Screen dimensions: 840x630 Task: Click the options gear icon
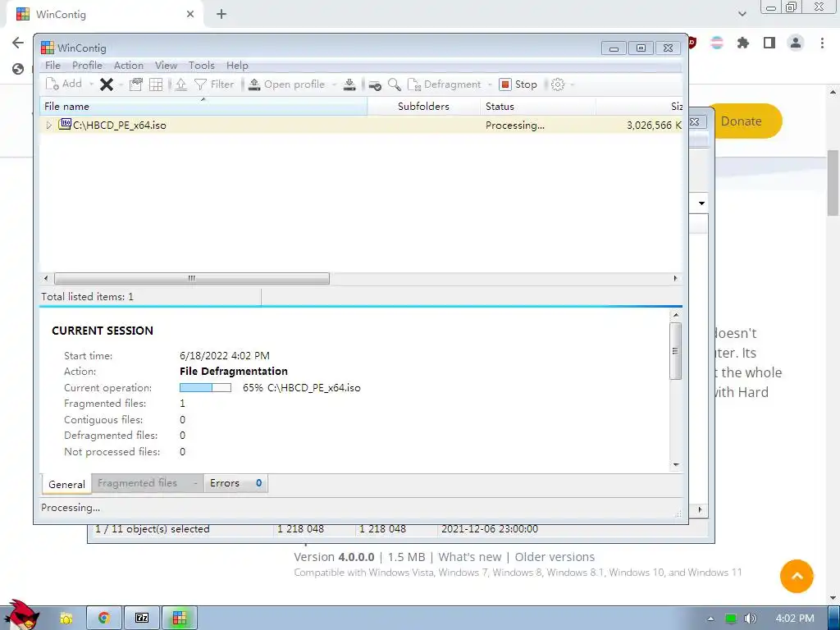click(x=558, y=84)
